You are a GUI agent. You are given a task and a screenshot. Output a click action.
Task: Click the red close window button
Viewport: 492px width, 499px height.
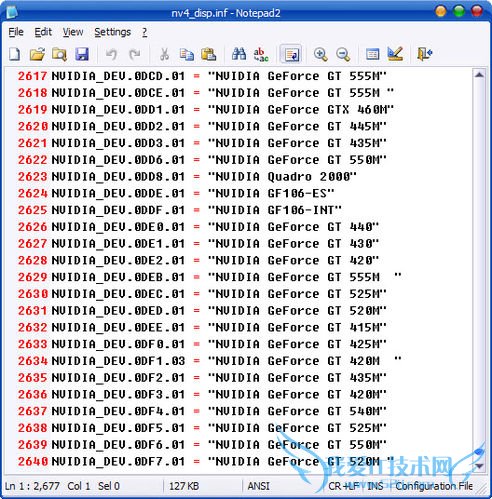tap(477, 11)
